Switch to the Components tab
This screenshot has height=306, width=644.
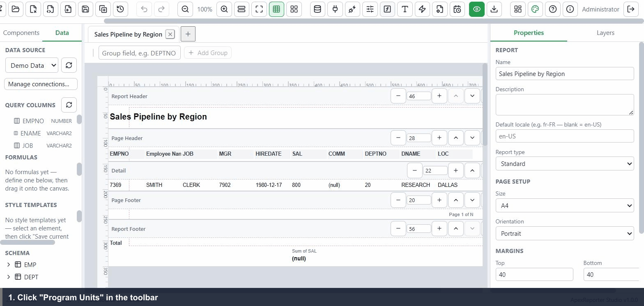pyautogui.click(x=21, y=33)
